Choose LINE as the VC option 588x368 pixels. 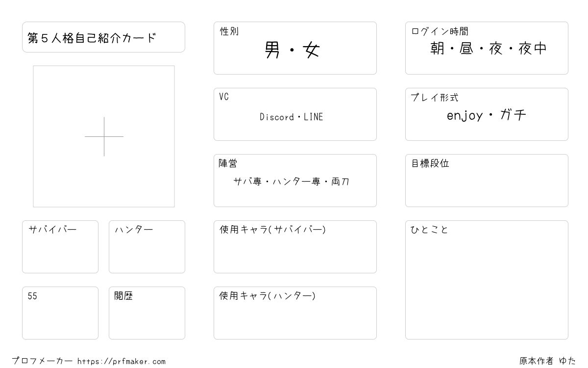tap(314, 117)
